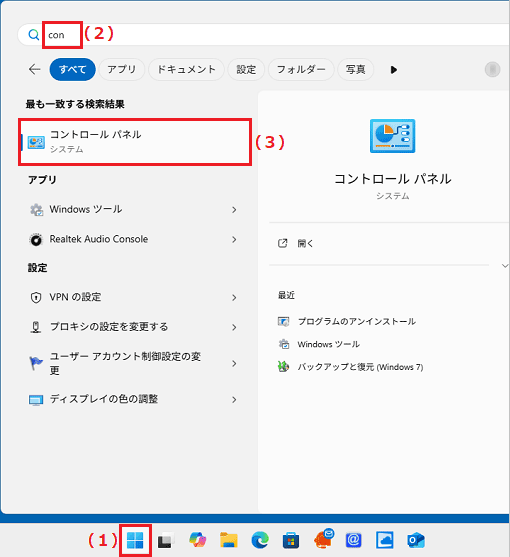Open プログラムのアンインストール from recent
The width and height of the screenshot is (510, 557).
[x=357, y=321]
